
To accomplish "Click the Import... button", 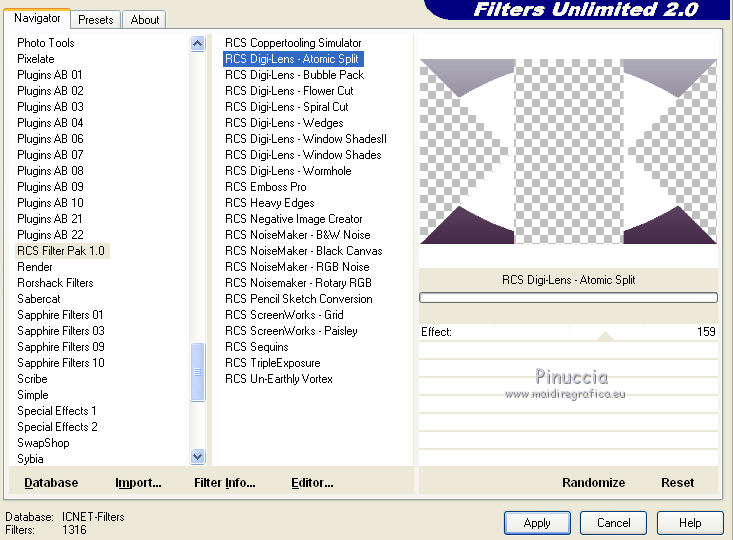I will click(x=138, y=482).
